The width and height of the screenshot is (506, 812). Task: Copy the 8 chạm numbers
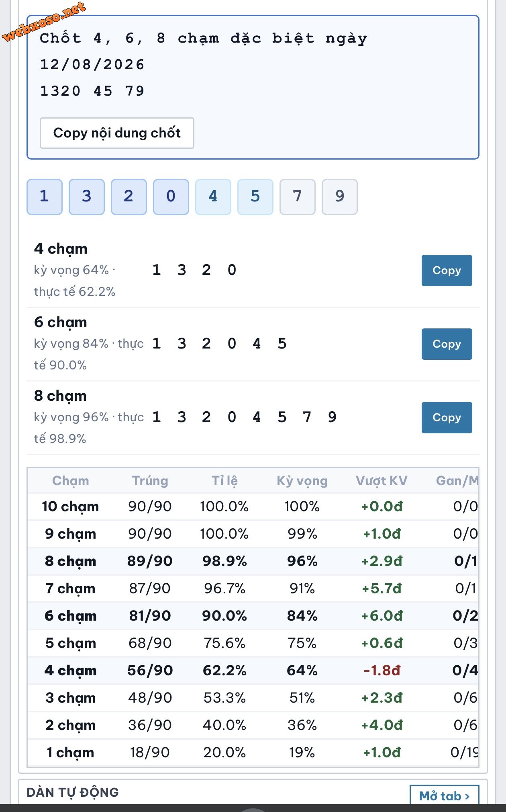click(447, 418)
